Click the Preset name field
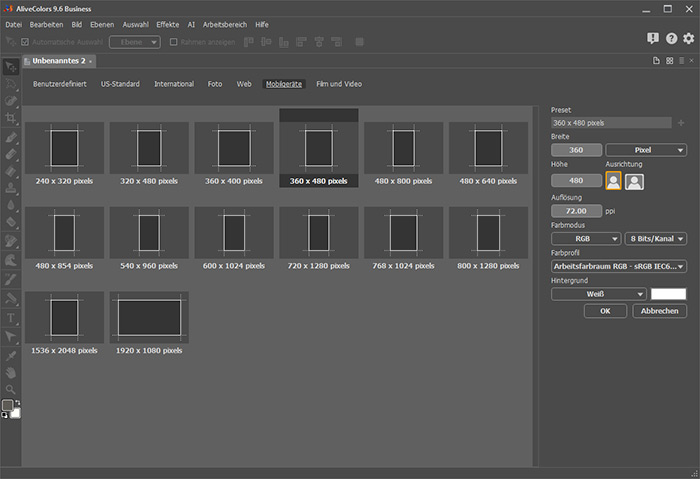700x479 pixels. (x=611, y=123)
